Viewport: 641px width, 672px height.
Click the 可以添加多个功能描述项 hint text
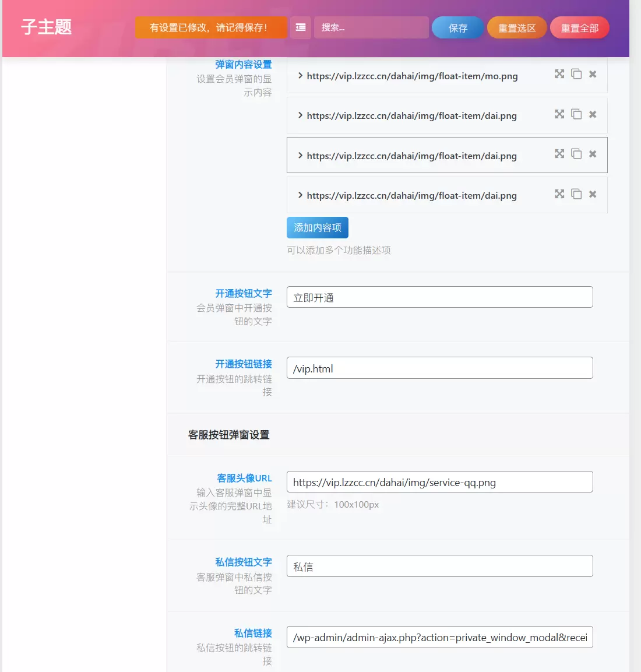[339, 250]
